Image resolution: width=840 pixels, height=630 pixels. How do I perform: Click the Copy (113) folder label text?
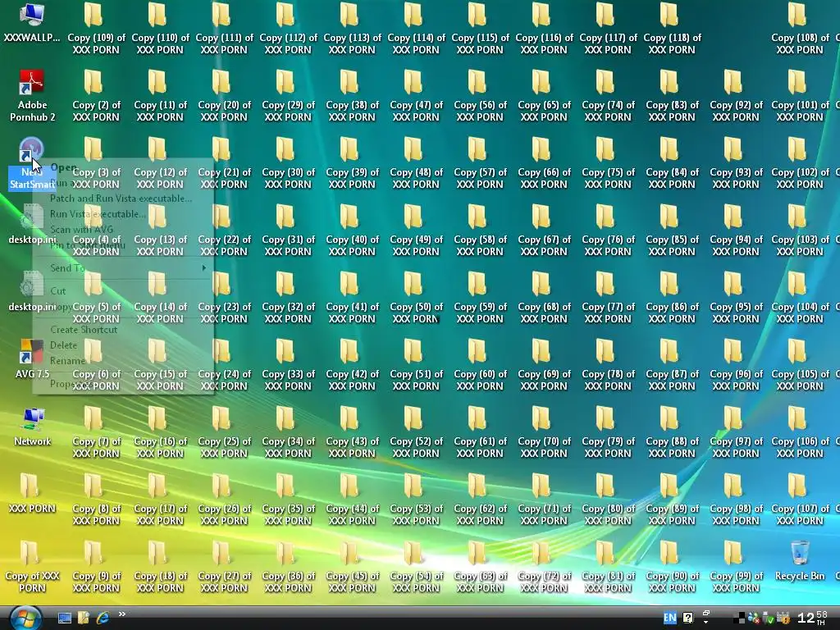[352, 44]
